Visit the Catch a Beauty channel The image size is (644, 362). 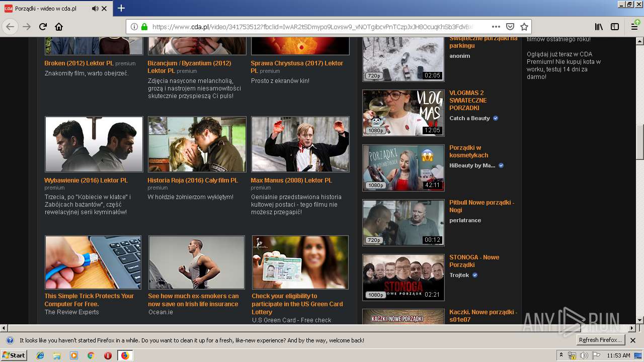pos(469,118)
